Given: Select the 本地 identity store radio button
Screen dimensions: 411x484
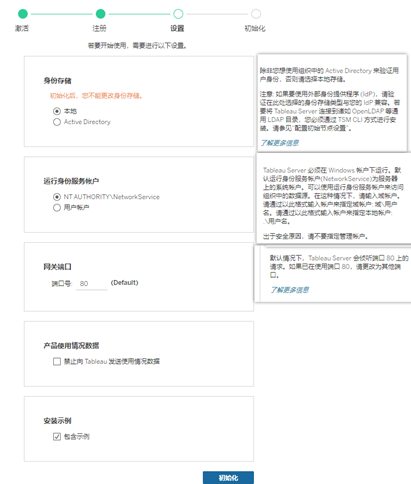Looking at the screenshot, I should (x=57, y=111).
